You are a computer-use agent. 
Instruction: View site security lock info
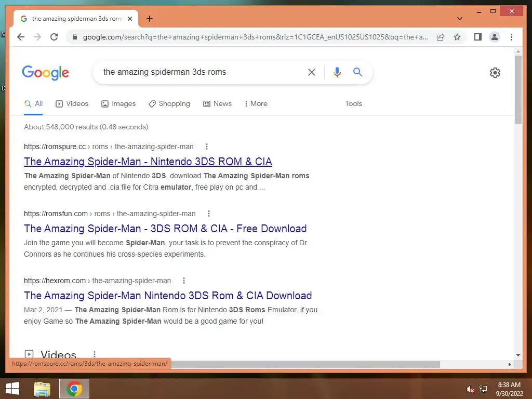click(x=75, y=37)
